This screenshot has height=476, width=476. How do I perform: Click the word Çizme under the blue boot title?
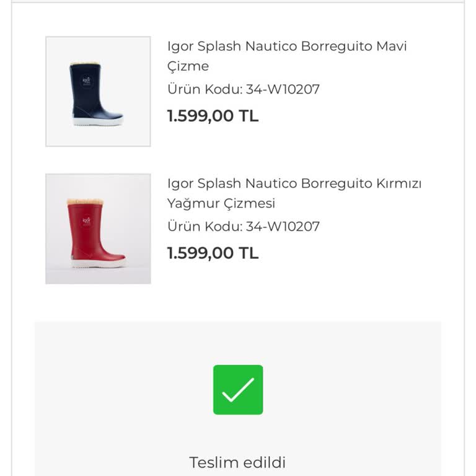pos(188,66)
